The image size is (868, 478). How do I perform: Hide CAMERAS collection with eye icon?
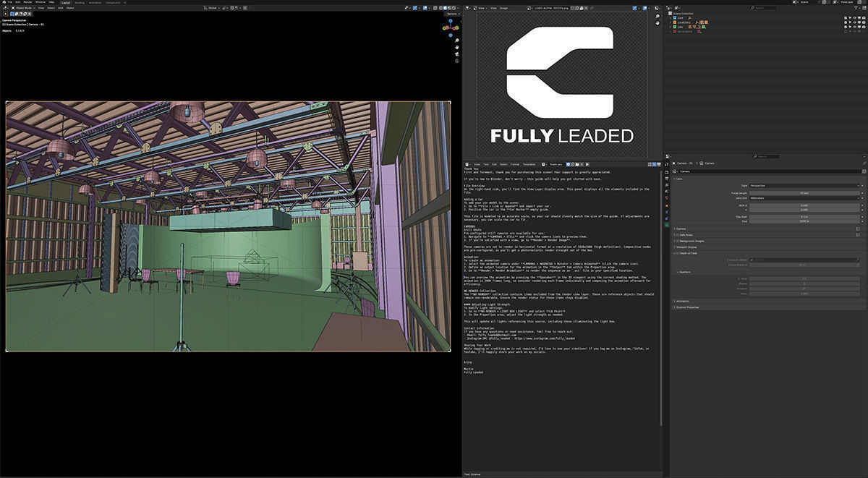[854, 22]
